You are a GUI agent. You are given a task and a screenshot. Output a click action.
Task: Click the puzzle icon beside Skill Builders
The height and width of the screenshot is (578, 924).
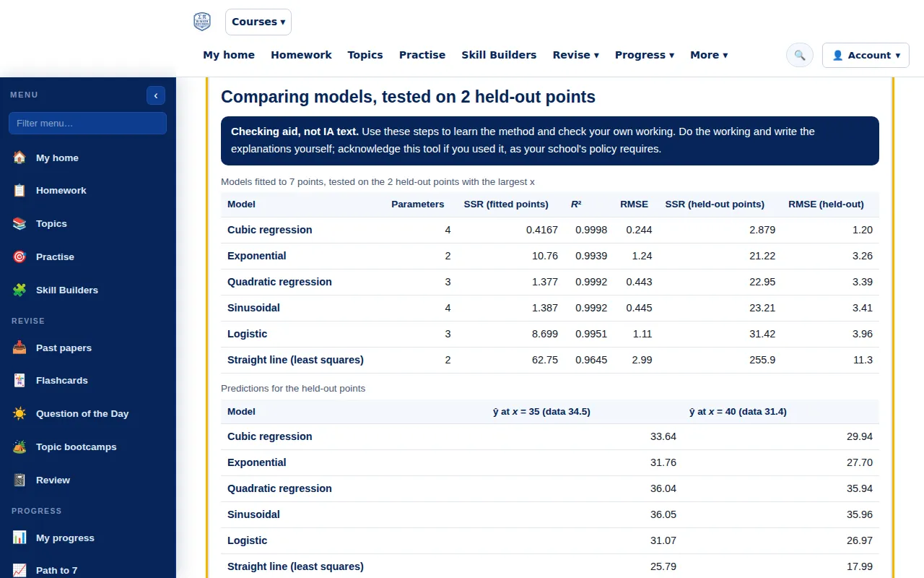click(19, 290)
